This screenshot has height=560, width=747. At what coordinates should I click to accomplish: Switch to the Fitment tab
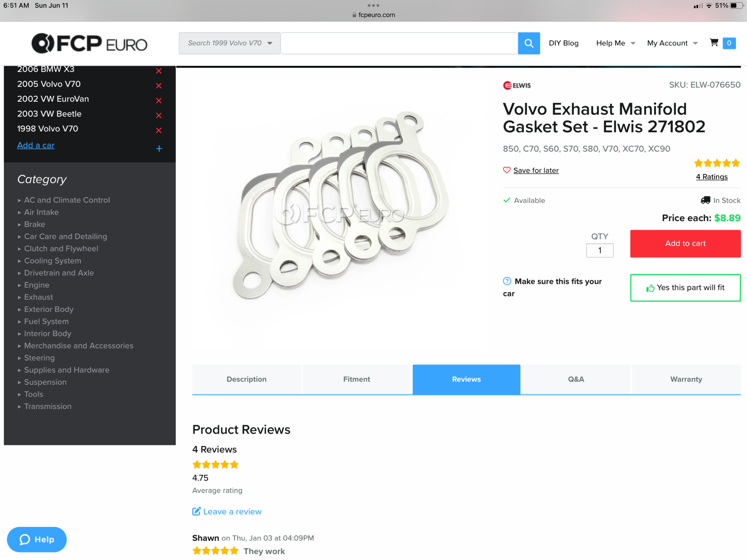click(357, 379)
